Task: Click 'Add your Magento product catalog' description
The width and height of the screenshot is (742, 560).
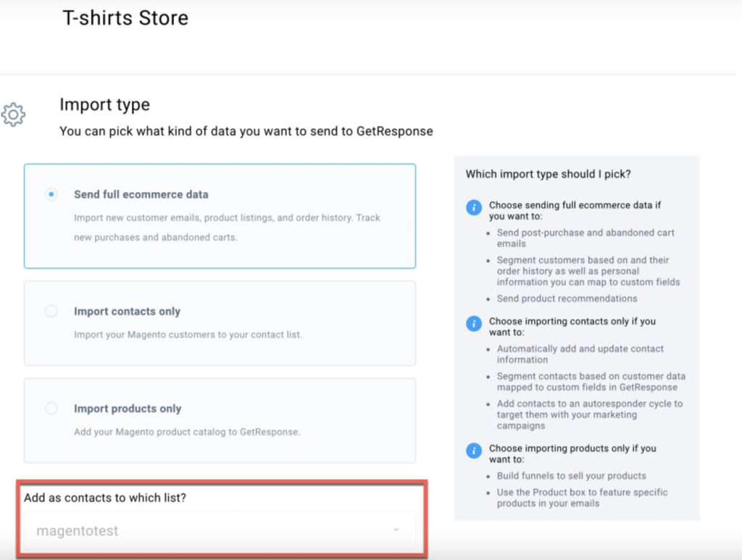Action: tap(187, 432)
